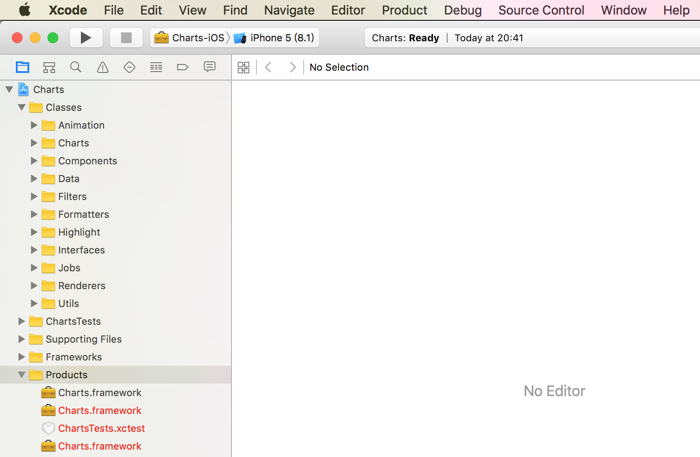Screen dimensions: 700x457
Task: Click the ChartsTests.xctest shield icon
Action: coord(48,428)
